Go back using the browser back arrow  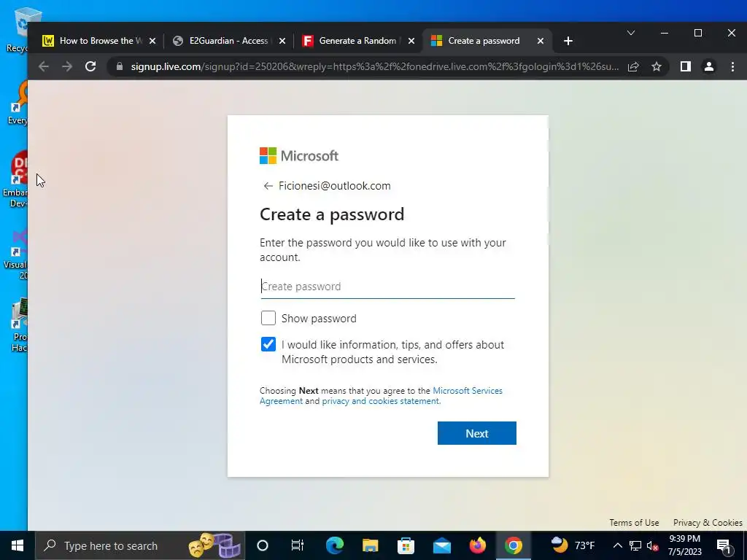point(43,66)
